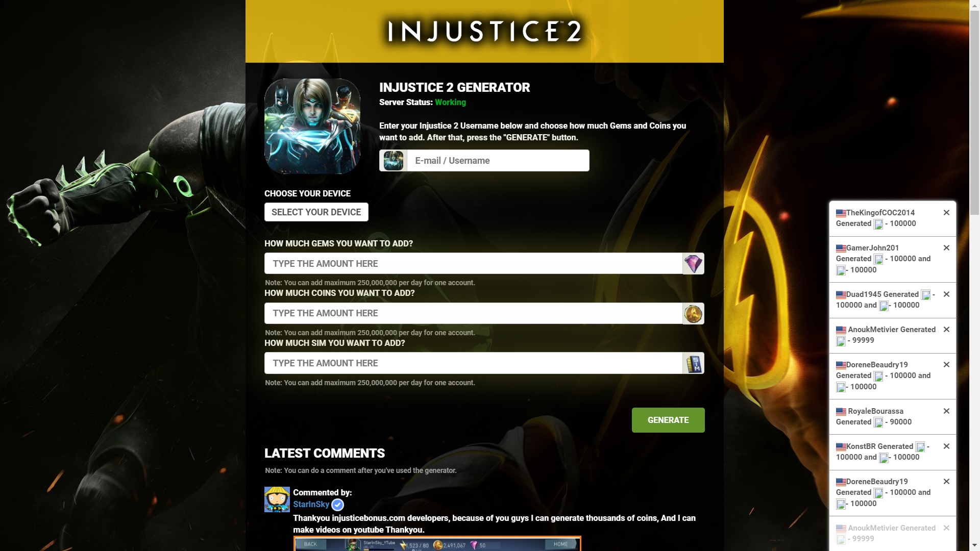Image resolution: width=980 pixels, height=551 pixels.
Task: Click LATEST COMMENTS section tab label
Action: tap(325, 453)
